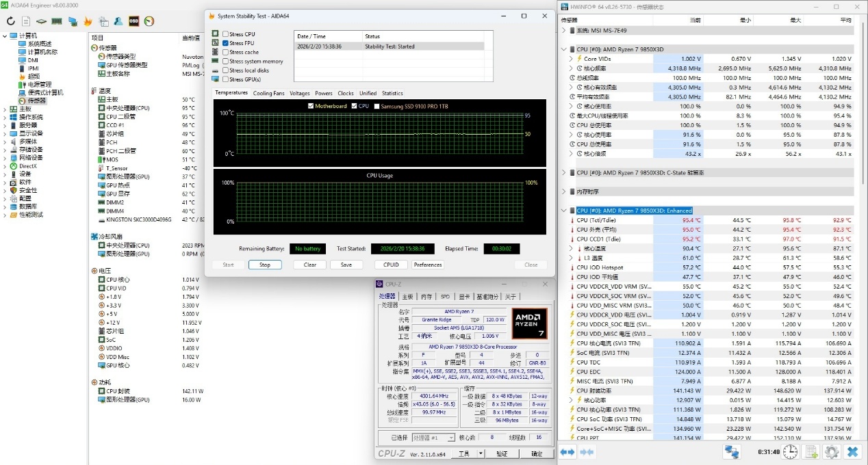The image size is (868, 465).
Task: Enable Stress GPU(s) checkbox
Action: click(225, 79)
